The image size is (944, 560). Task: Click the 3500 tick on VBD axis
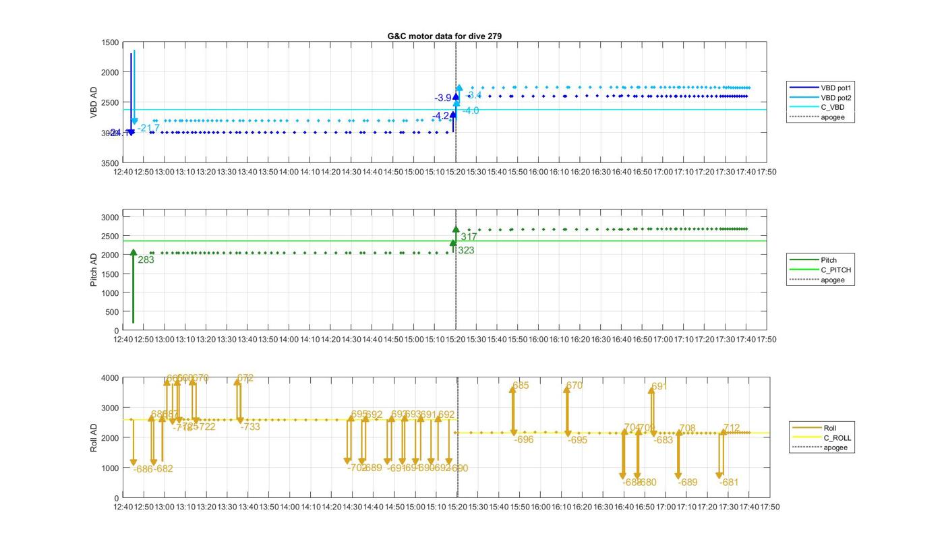tap(111, 163)
